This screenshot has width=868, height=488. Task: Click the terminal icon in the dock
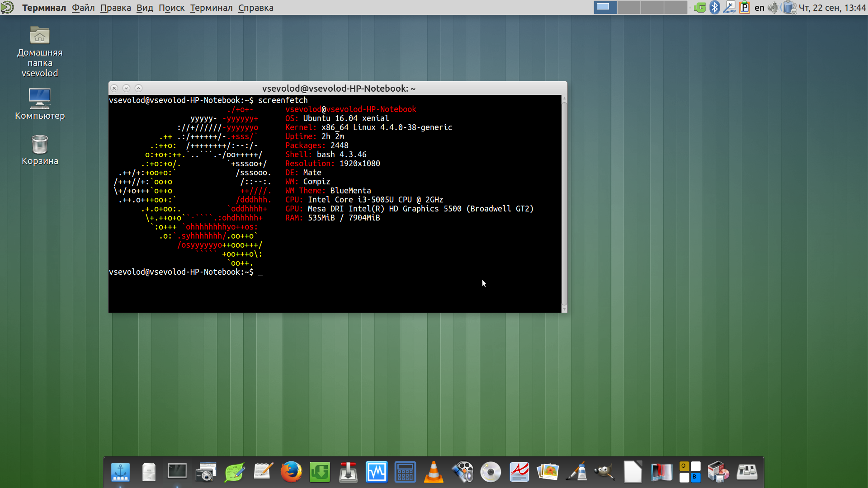pos(177,471)
